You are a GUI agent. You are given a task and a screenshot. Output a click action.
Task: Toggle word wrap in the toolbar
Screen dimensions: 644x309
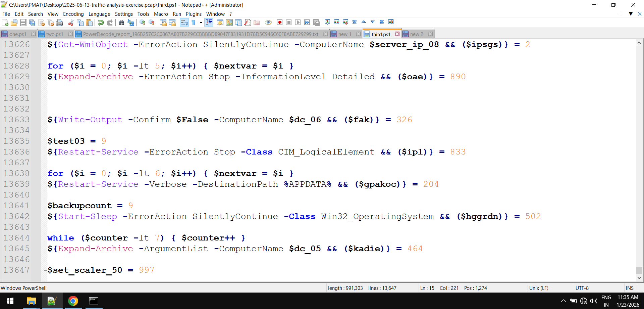pos(184,22)
